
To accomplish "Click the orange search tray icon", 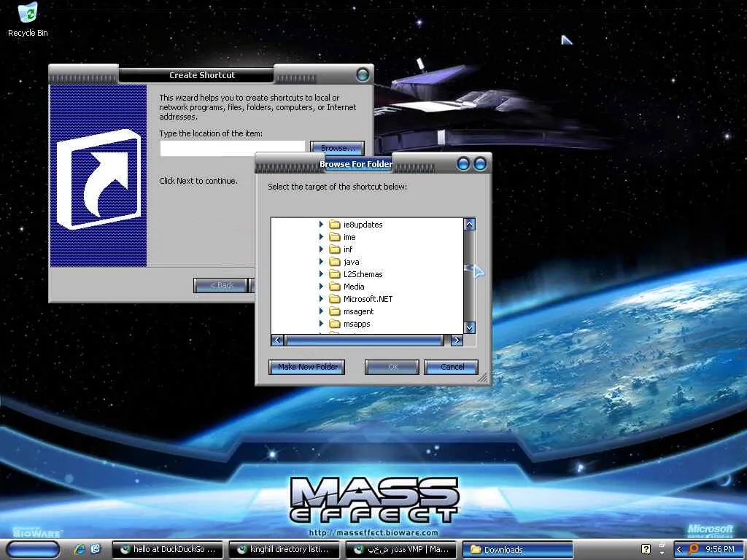I will click(x=693, y=549).
